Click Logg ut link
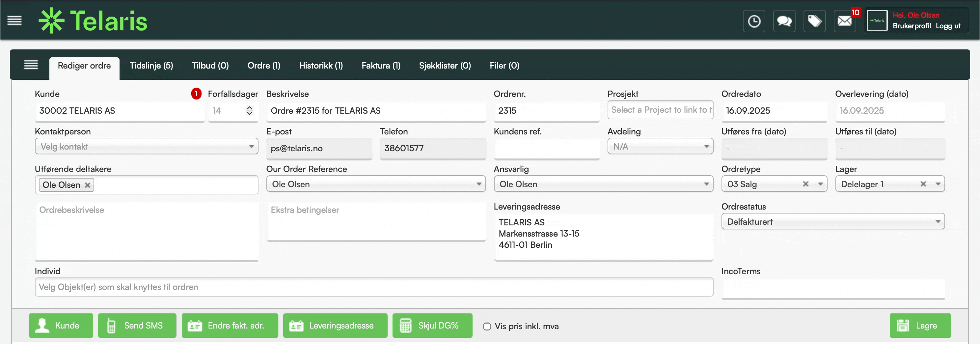Viewport: 980px width, 344px height. click(948, 26)
